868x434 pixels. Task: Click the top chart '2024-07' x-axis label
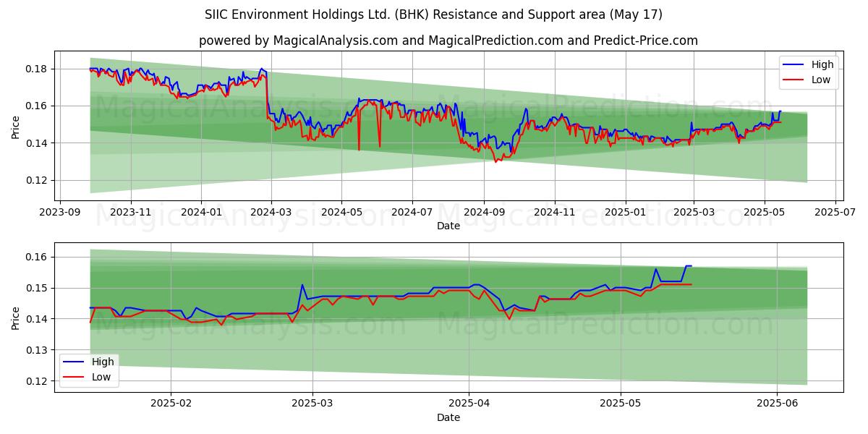[412, 212]
